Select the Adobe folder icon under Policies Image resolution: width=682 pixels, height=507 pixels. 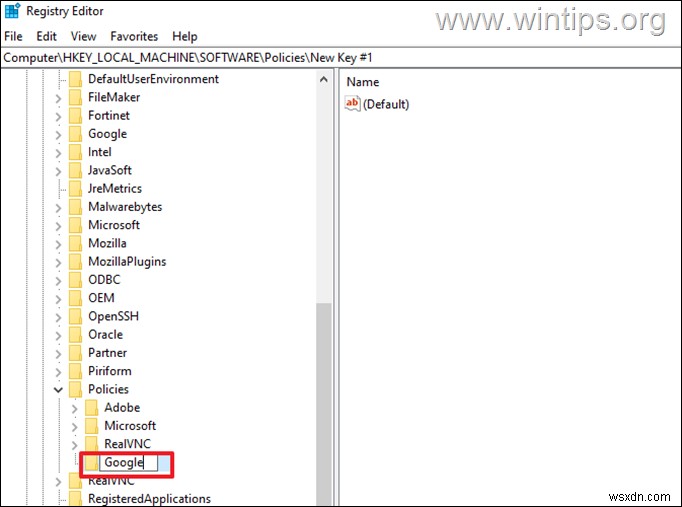(x=91, y=408)
